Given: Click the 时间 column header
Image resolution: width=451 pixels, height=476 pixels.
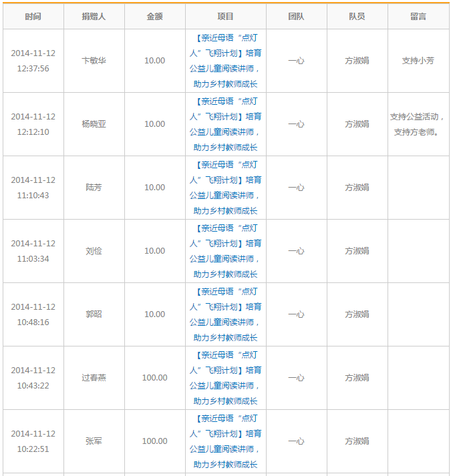Looking at the screenshot, I should point(33,16).
